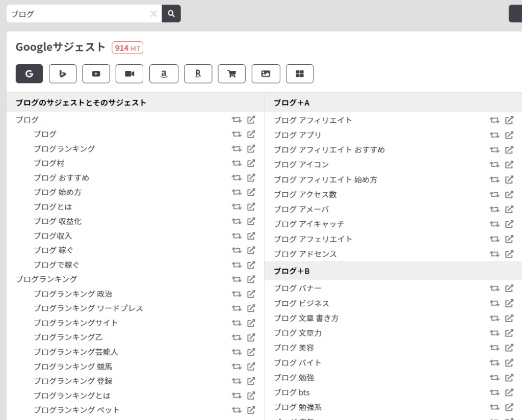
Task: Open external link for ブログ 勉強系
Action: [x=509, y=407]
